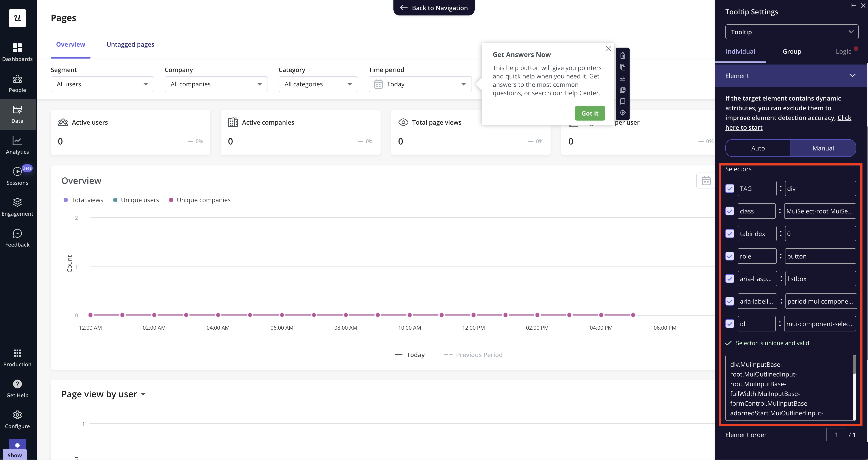Viewport: 868px width, 460px height.
Task: Click the Element order number field
Action: (836, 434)
